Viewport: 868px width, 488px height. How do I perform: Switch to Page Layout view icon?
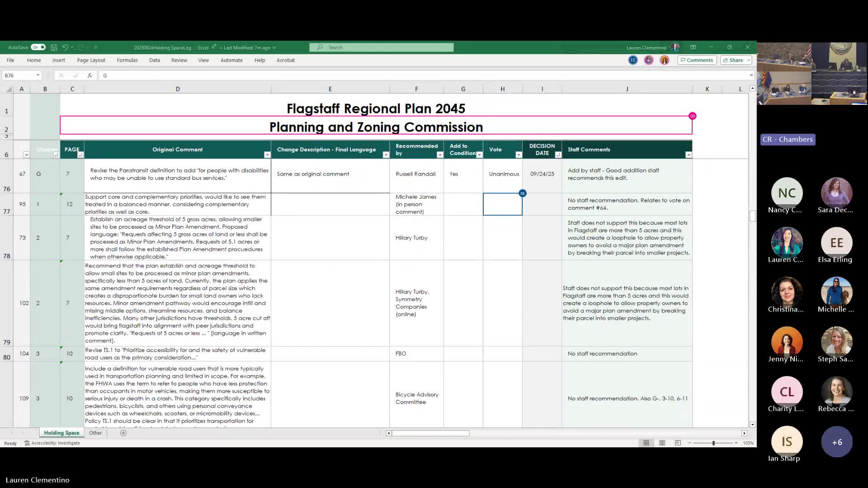tap(662, 443)
